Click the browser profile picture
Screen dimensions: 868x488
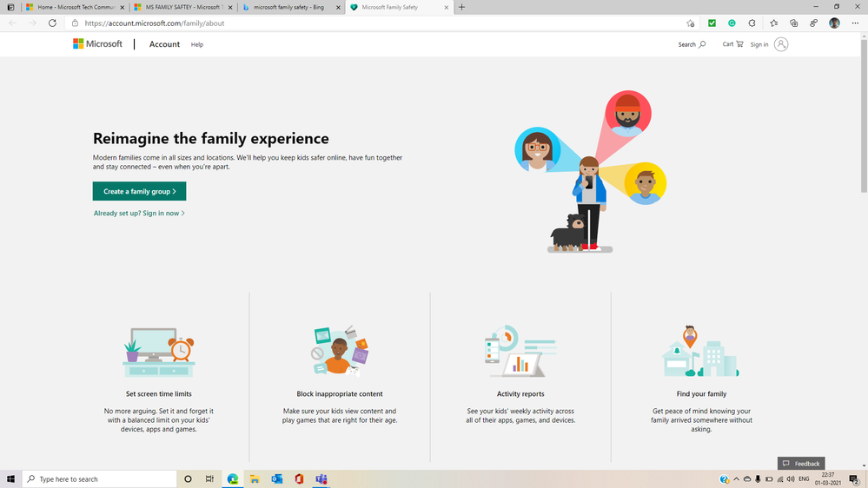834,23
